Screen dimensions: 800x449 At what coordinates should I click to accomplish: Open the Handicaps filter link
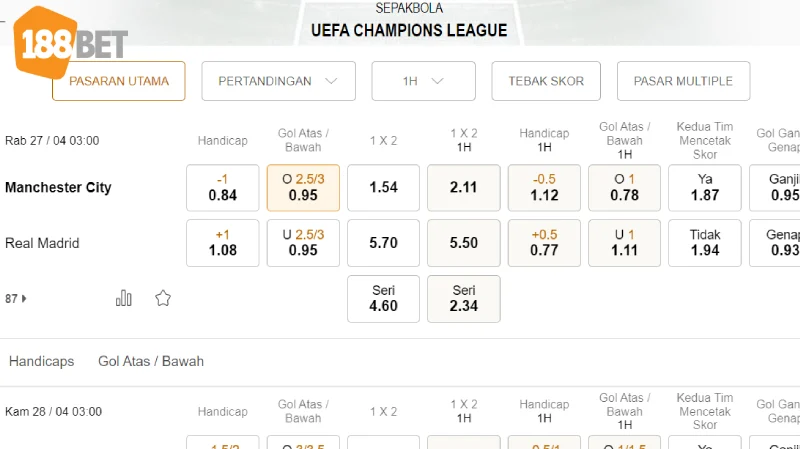tap(41, 361)
